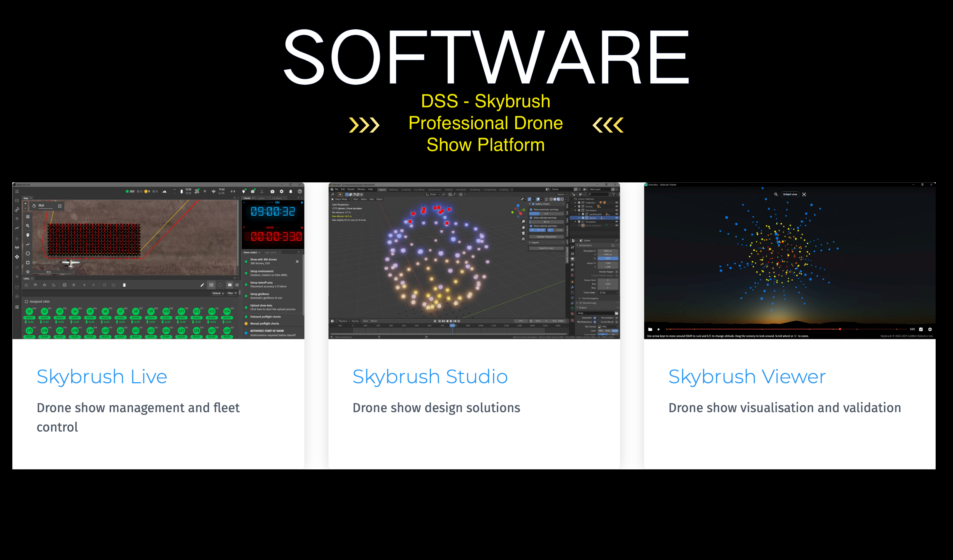Click Default view button in Skybrush Viewer
953x560 pixels.
[x=790, y=194]
